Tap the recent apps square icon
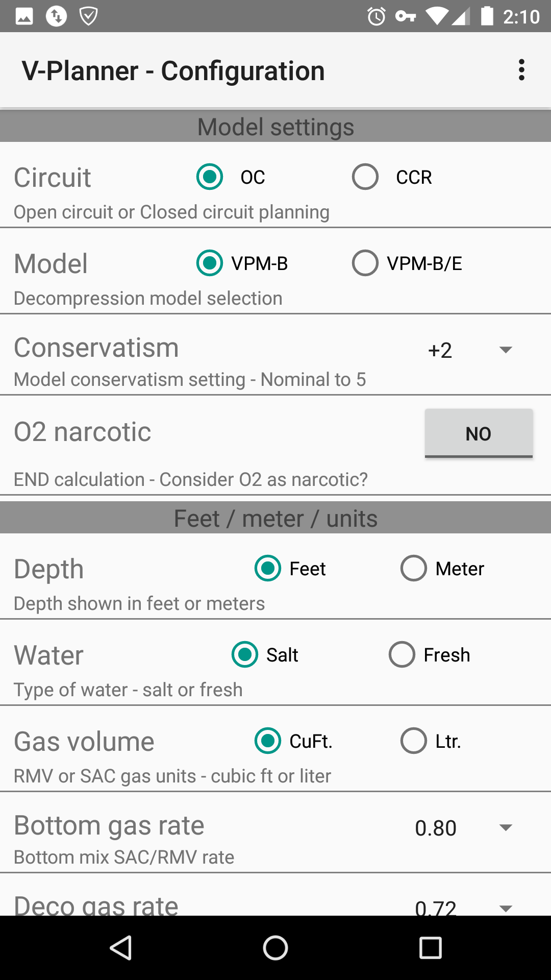This screenshot has width=551, height=980. pyautogui.click(x=430, y=948)
